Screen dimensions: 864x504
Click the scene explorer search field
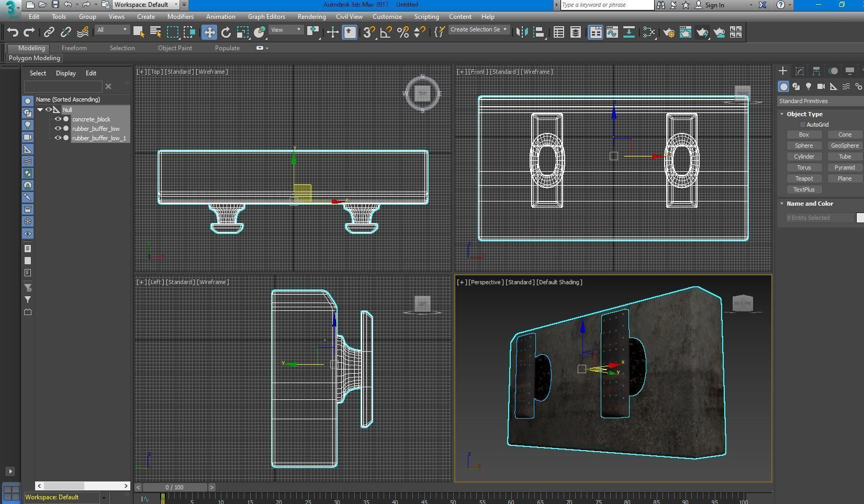click(x=63, y=86)
